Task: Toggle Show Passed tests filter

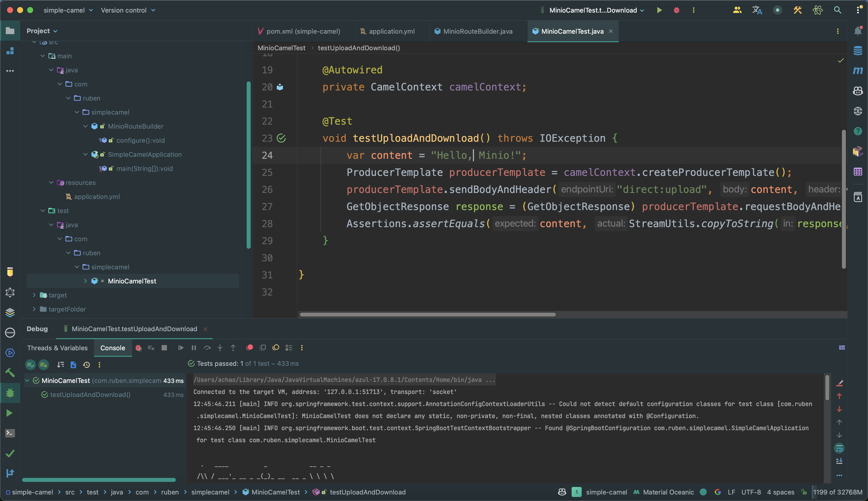Action: (31, 365)
